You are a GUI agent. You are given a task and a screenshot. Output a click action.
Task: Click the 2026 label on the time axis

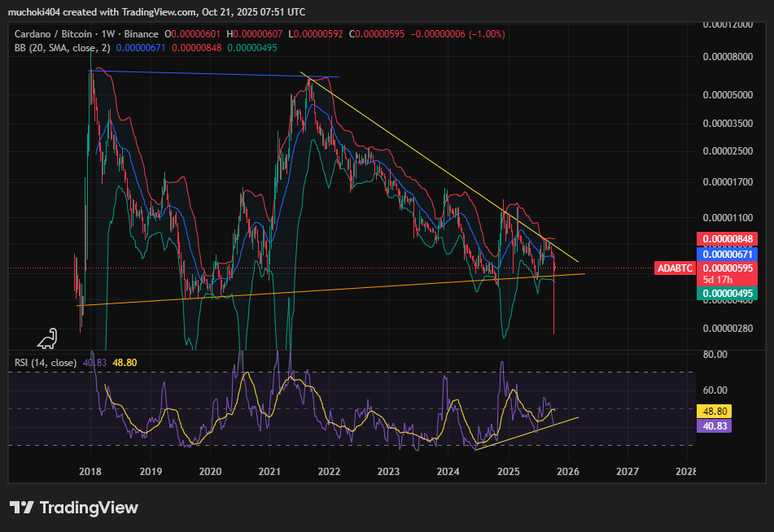click(567, 471)
